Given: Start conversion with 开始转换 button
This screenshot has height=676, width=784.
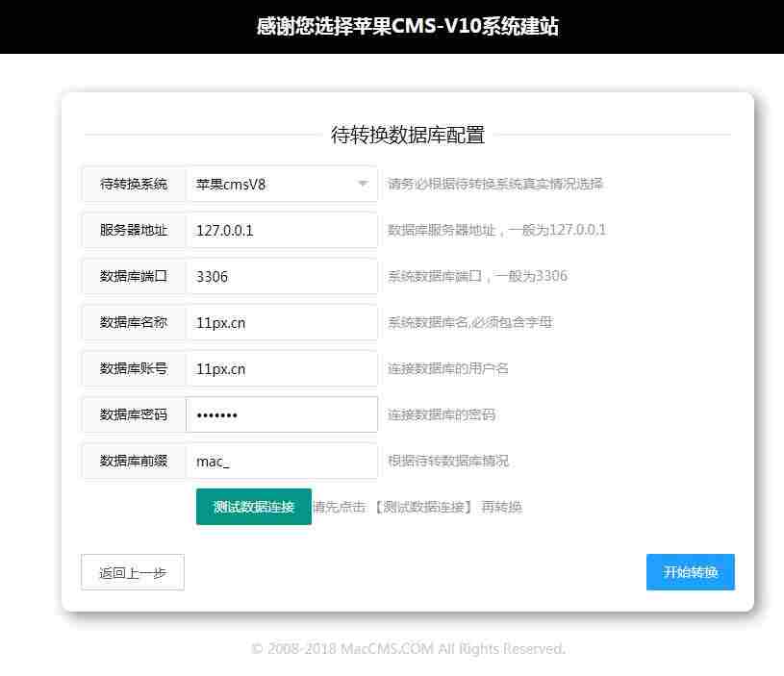Looking at the screenshot, I should point(691,572).
